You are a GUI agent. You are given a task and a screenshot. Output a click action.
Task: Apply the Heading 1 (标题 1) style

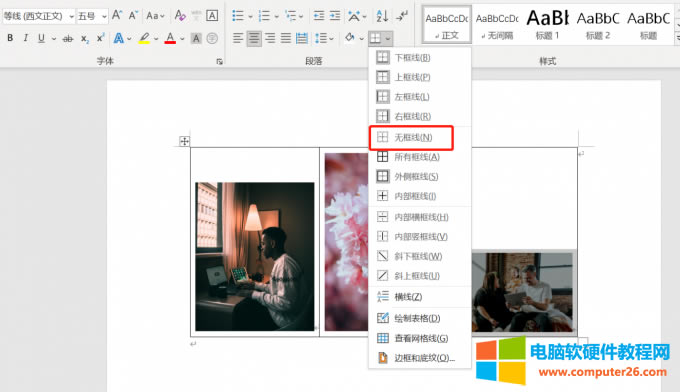[547, 24]
